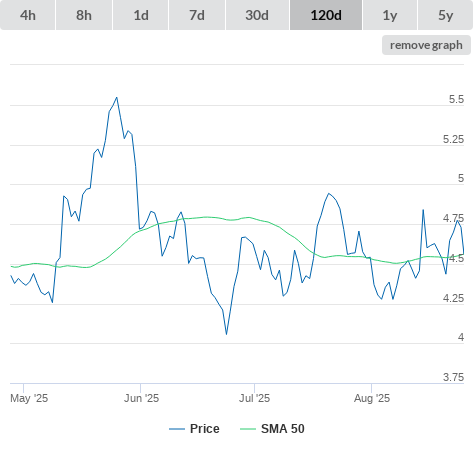Click the late-May price peak point
Image resolution: width=474 pixels, height=455 pixels.
(x=117, y=97)
